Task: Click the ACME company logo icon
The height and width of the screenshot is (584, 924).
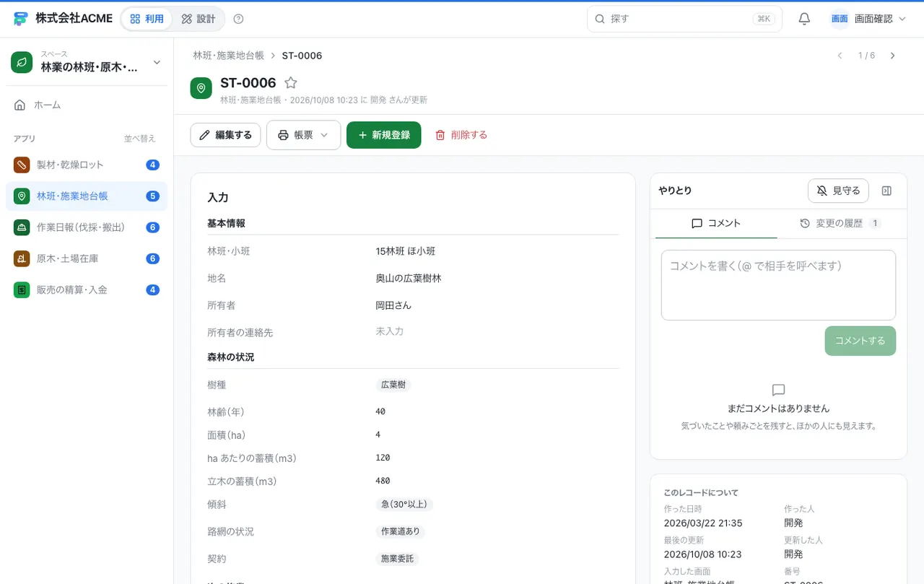Action: 20,19
